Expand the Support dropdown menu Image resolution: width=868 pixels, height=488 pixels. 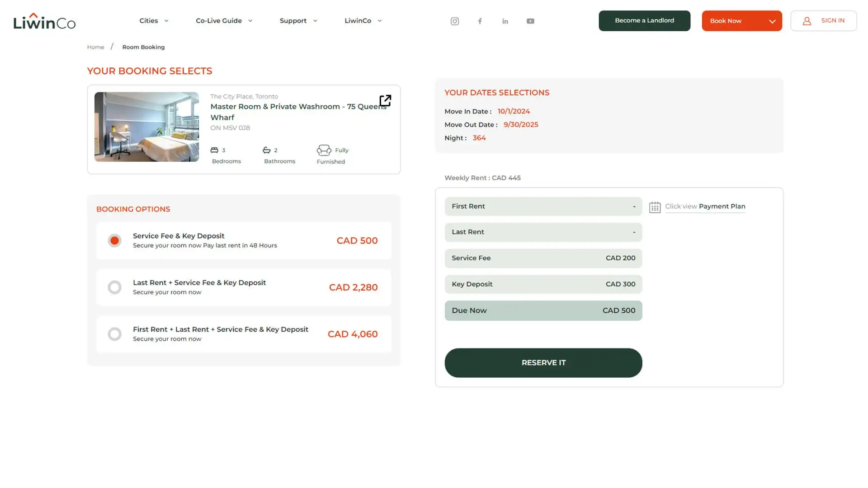pos(298,21)
